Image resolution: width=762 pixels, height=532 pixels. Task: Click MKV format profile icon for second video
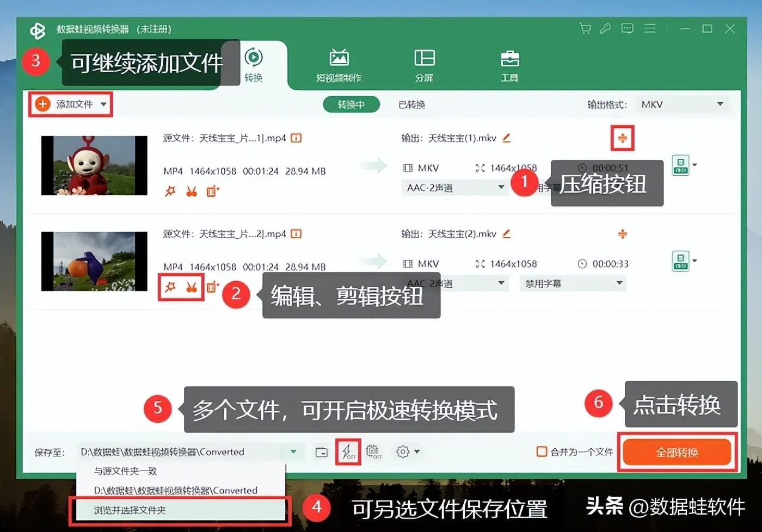tap(680, 261)
